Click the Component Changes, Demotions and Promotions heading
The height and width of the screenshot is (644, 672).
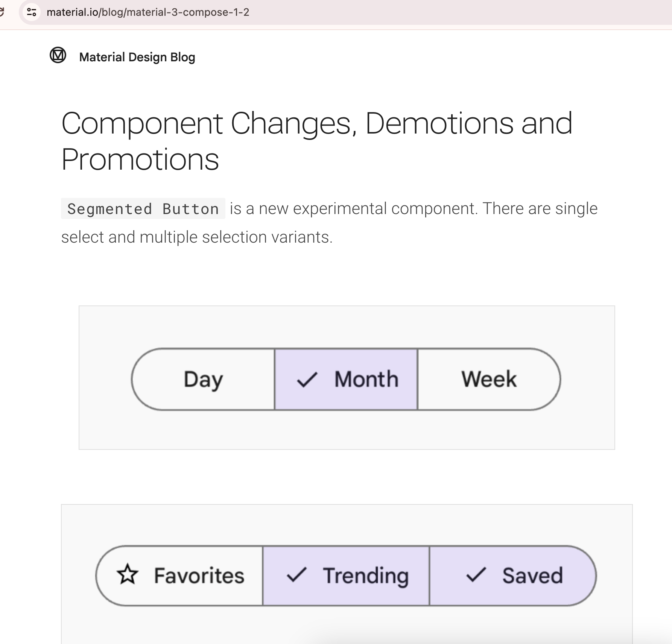[x=317, y=141]
